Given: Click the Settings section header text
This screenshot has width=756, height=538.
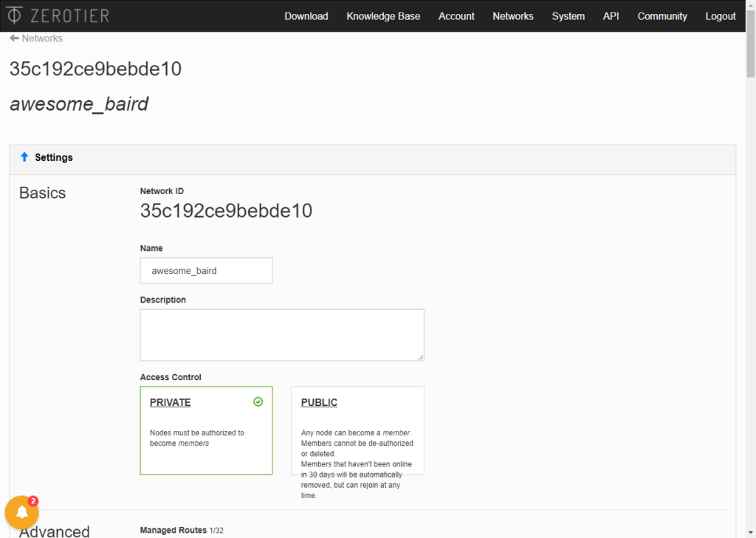Looking at the screenshot, I should point(54,158).
